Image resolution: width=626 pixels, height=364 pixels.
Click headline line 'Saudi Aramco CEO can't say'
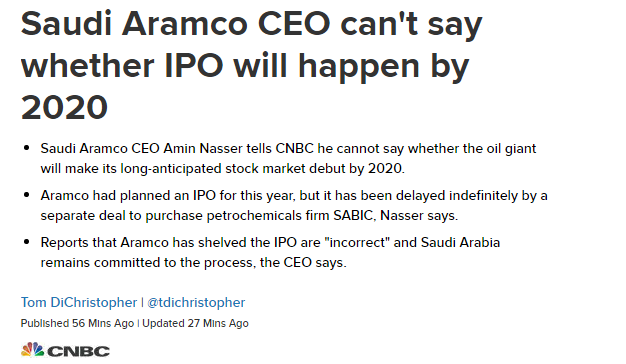click(x=252, y=25)
